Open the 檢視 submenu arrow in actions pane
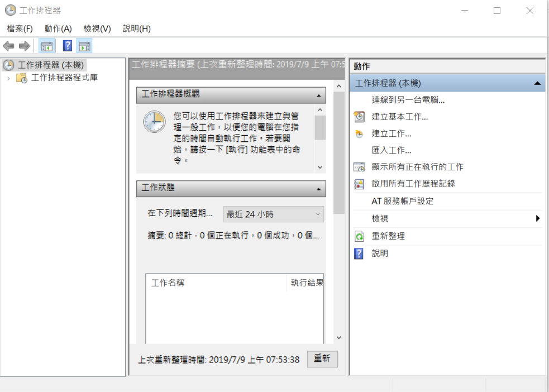The image size is (549, 392). (x=538, y=218)
